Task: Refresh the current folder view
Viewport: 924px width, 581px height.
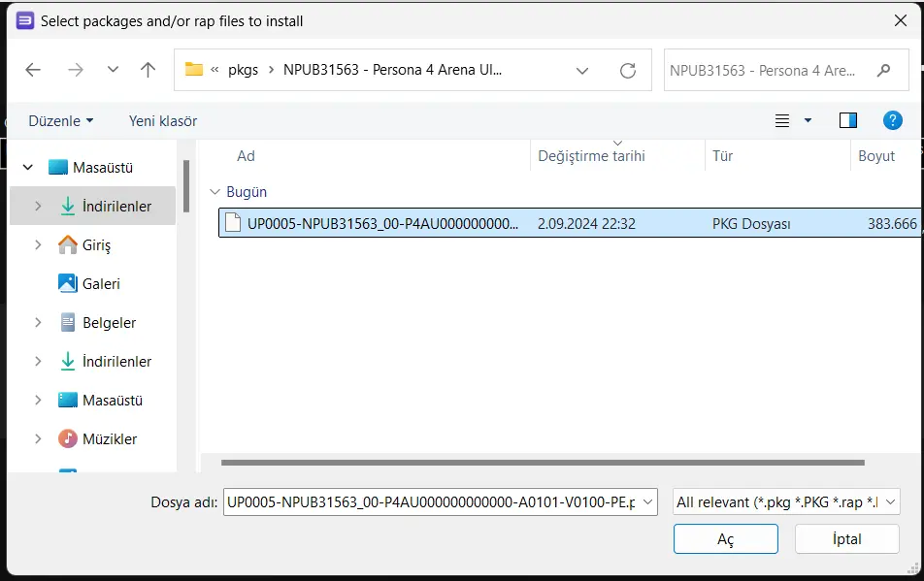Action: (628, 71)
